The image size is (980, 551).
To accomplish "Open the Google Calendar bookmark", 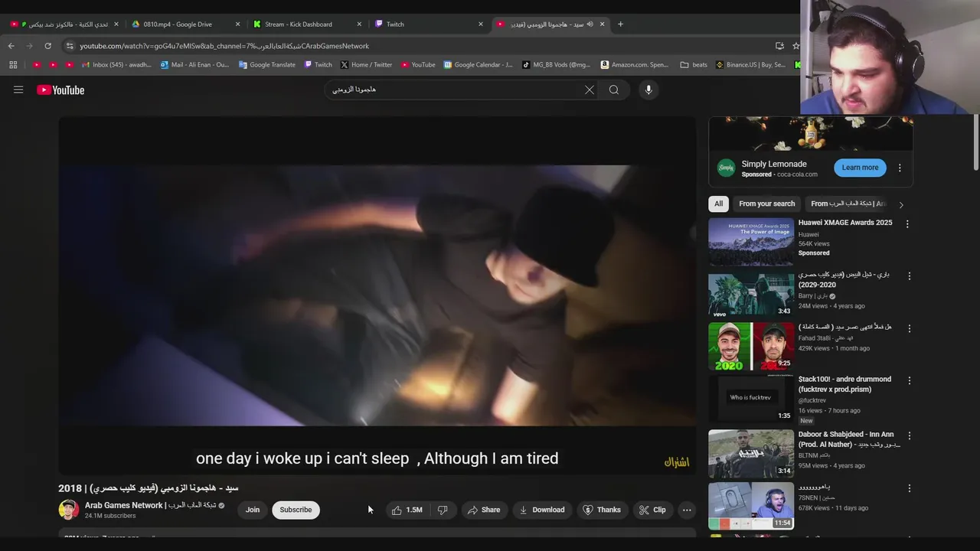I will (x=479, y=65).
